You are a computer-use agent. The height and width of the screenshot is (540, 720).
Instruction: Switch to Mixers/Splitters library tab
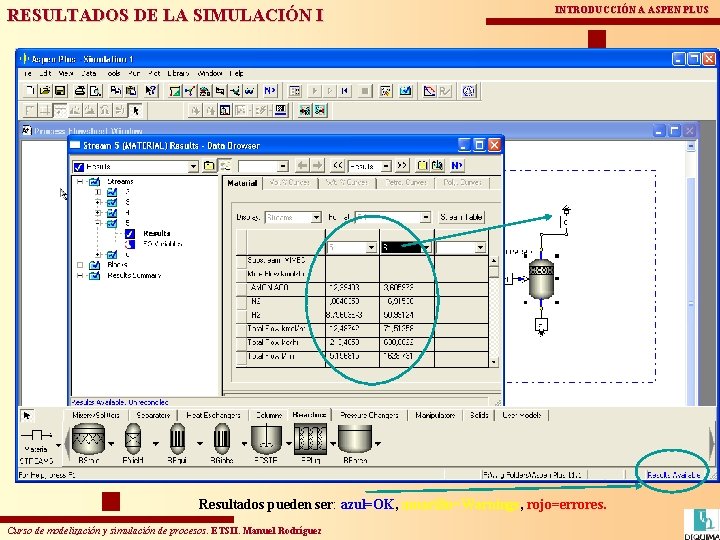96,415
